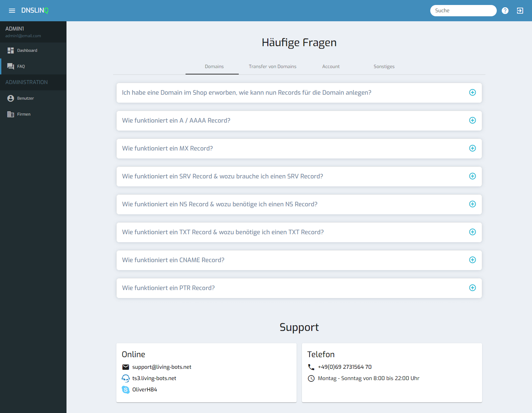Click the OliverH84 Skype name
532x413 pixels.
click(x=145, y=390)
